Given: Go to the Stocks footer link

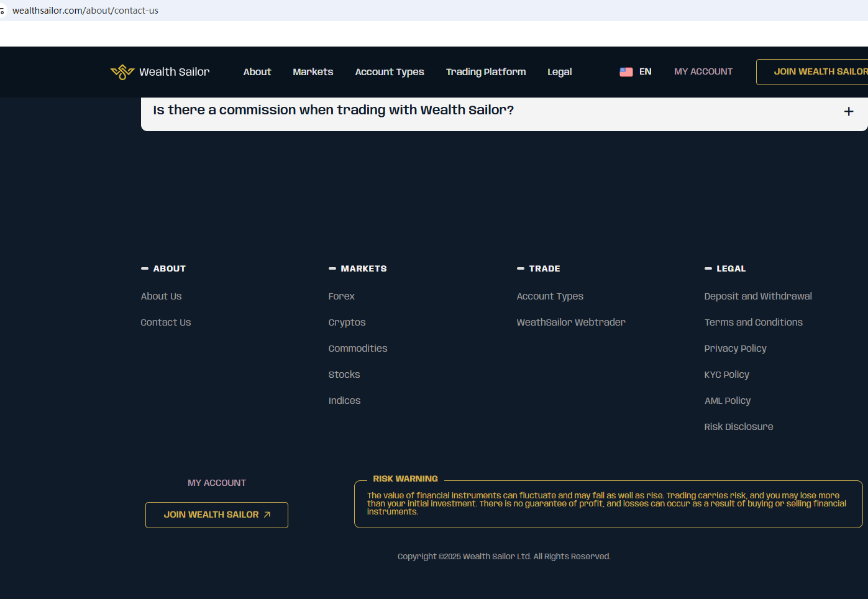Looking at the screenshot, I should (344, 375).
